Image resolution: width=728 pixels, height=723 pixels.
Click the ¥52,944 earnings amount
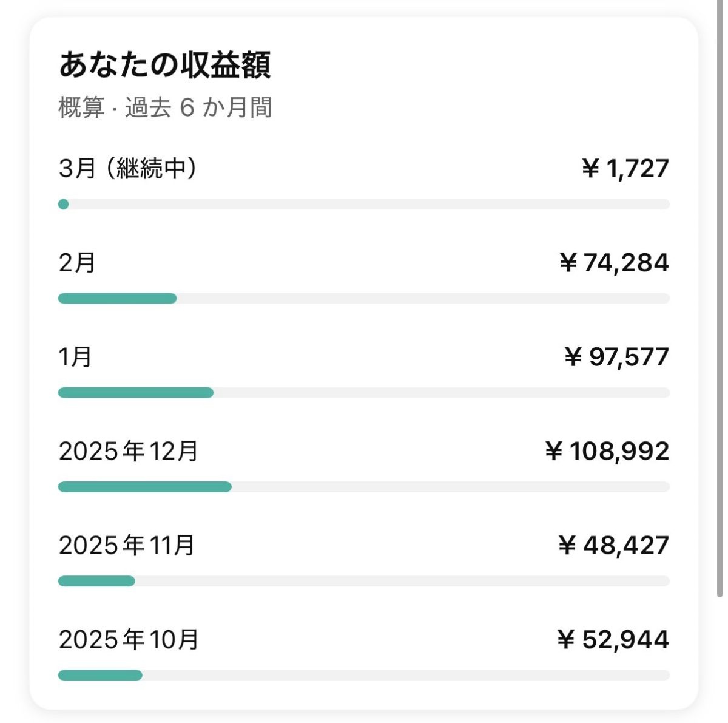[613, 639]
